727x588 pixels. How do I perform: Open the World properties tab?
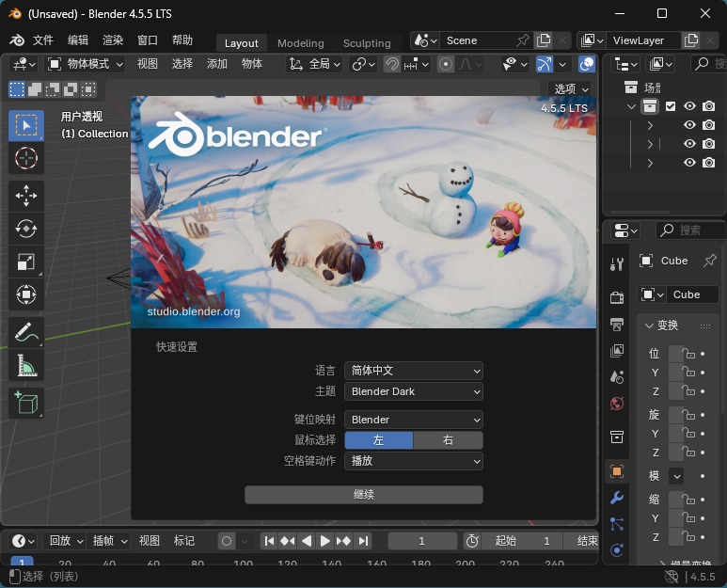pos(617,404)
